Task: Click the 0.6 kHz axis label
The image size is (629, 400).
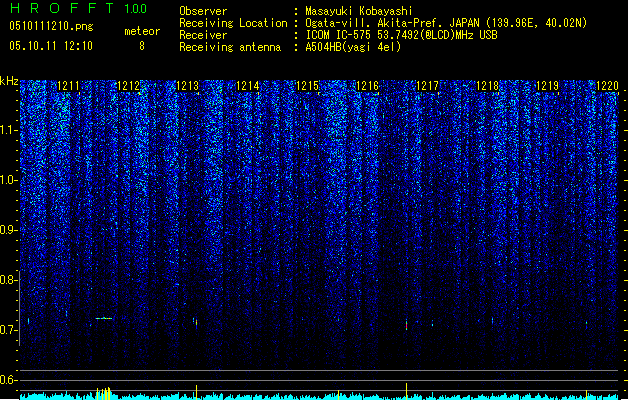Action: [8, 380]
